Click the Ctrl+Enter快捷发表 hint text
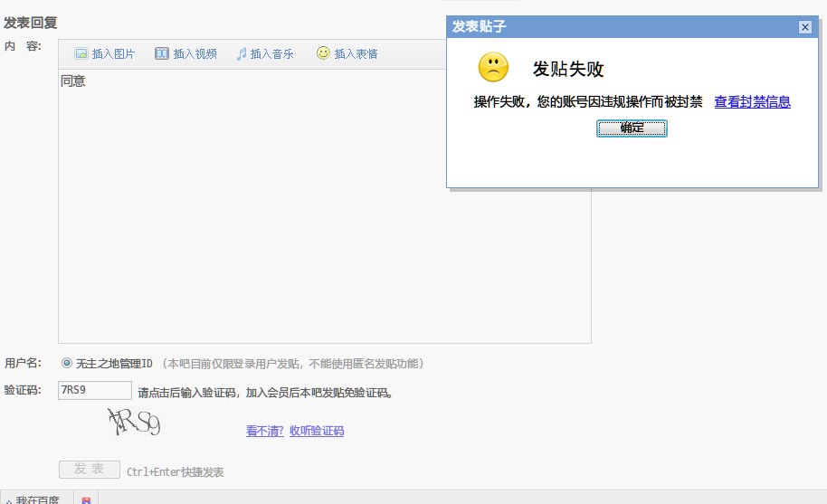 pyautogui.click(x=176, y=471)
